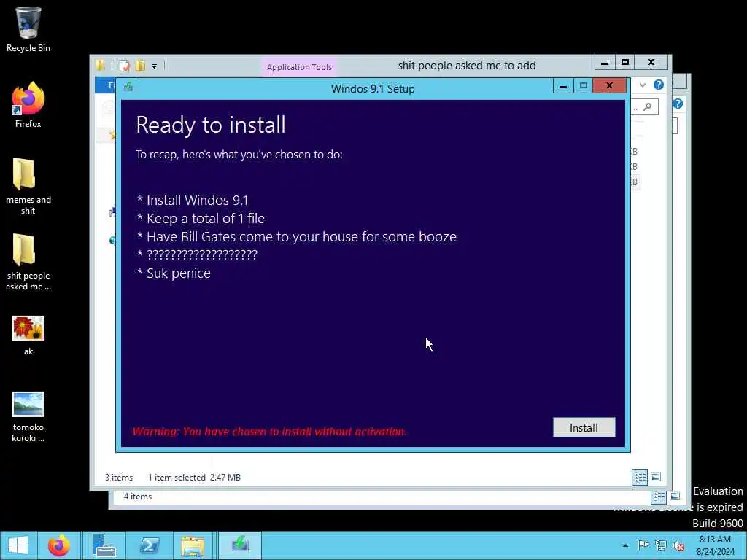Minimize the 'shit people asked me to add' window
The width and height of the screenshot is (747, 560).
click(x=605, y=63)
